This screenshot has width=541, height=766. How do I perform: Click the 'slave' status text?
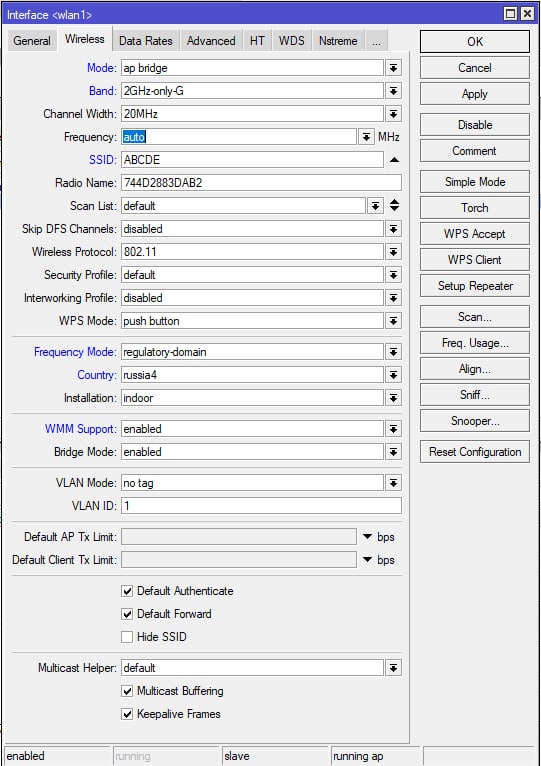(237, 756)
